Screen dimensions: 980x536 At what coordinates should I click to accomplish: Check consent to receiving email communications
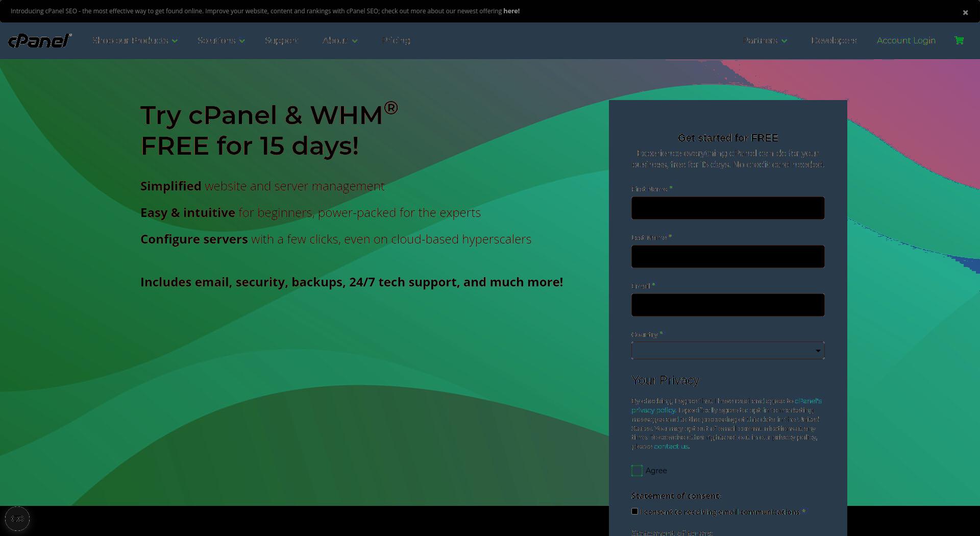click(x=634, y=511)
